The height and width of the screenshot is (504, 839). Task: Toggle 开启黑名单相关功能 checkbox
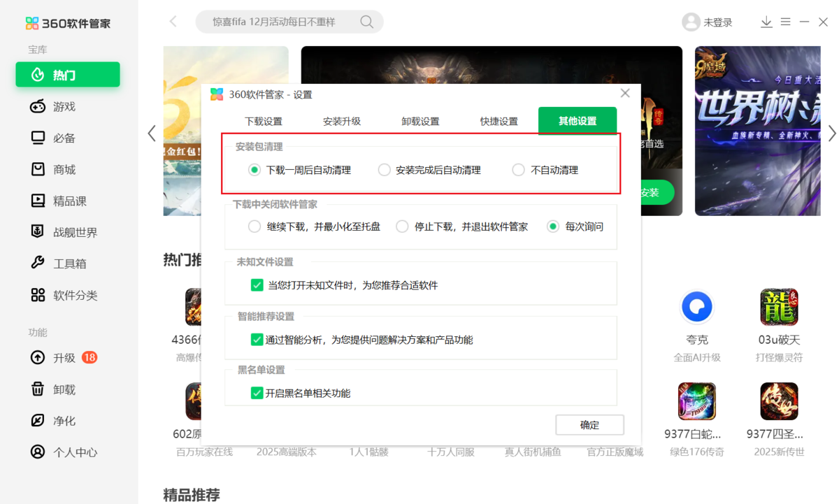pos(257,393)
